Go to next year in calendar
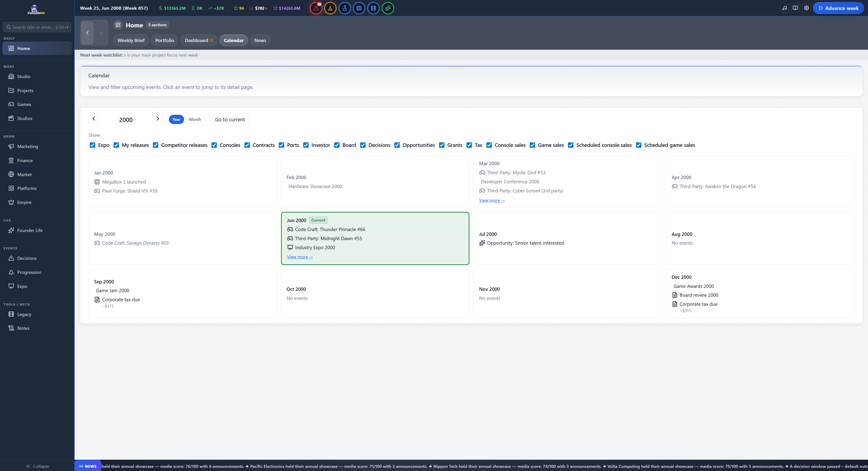Screen dimensions: 868x471 pos(158,119)
